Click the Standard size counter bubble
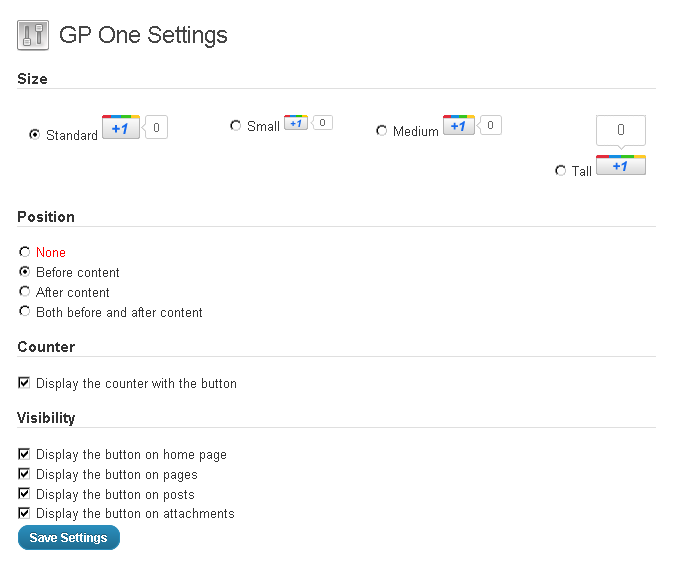 click(155, 127)
